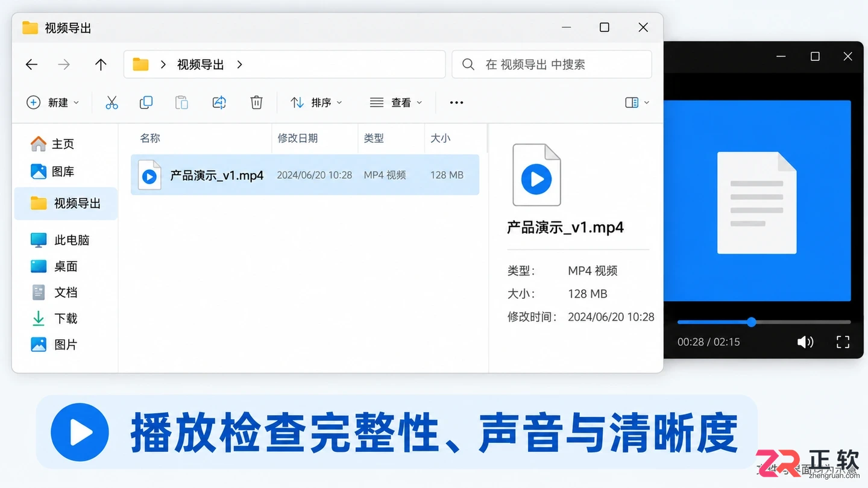Open the 查看 view dropdown

pyautogui.click(x=396, y=102)
